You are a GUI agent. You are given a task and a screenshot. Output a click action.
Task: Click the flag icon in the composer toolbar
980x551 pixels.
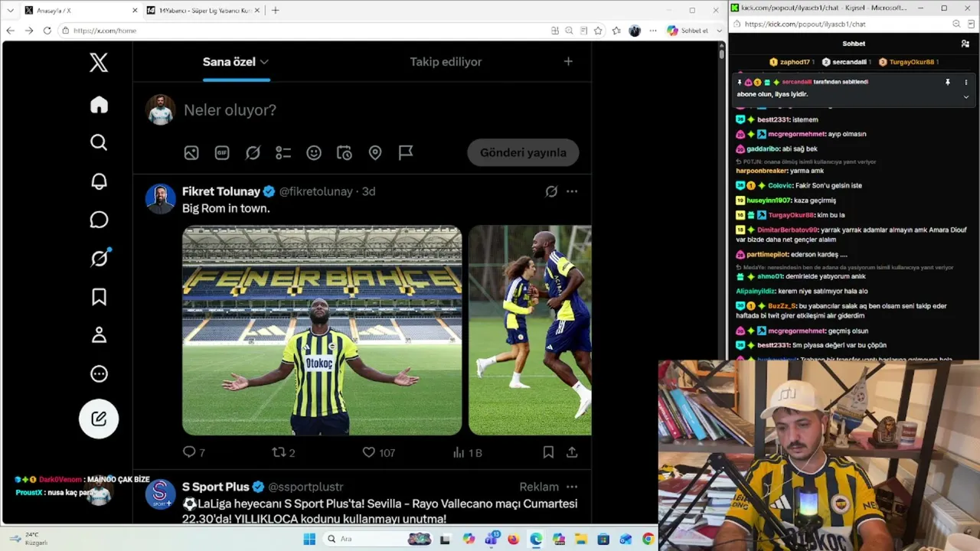click(406, 153)
